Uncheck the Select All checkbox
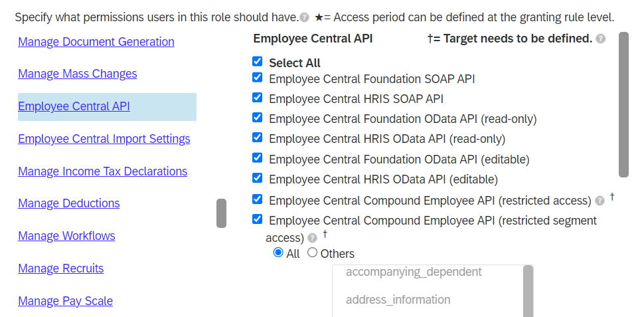 (x=257, y=62)
